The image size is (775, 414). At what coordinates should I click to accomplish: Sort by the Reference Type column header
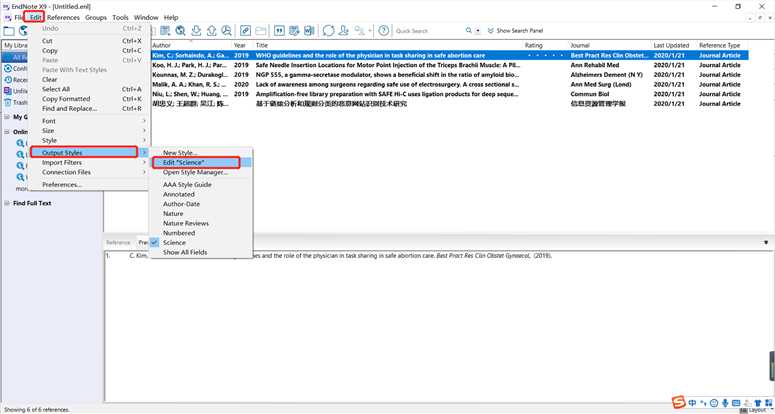coord(722,45)
